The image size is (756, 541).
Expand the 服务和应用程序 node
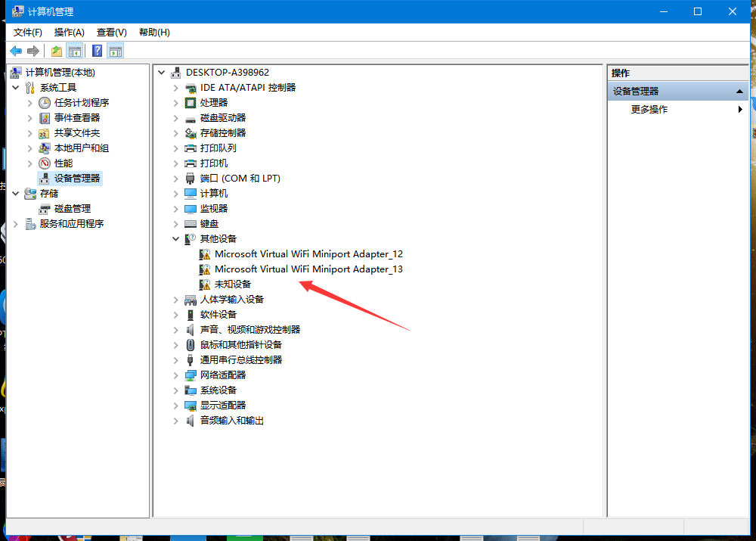click(16, 224)
